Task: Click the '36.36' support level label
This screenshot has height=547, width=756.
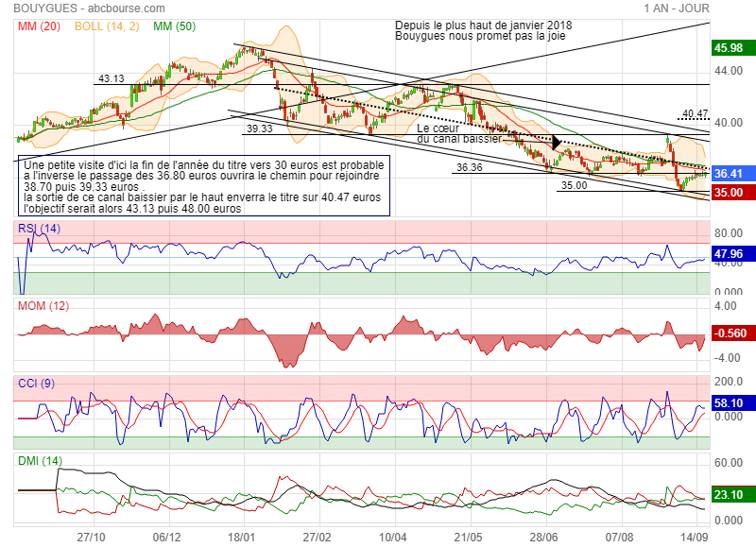Action: [x=470, y=168]
